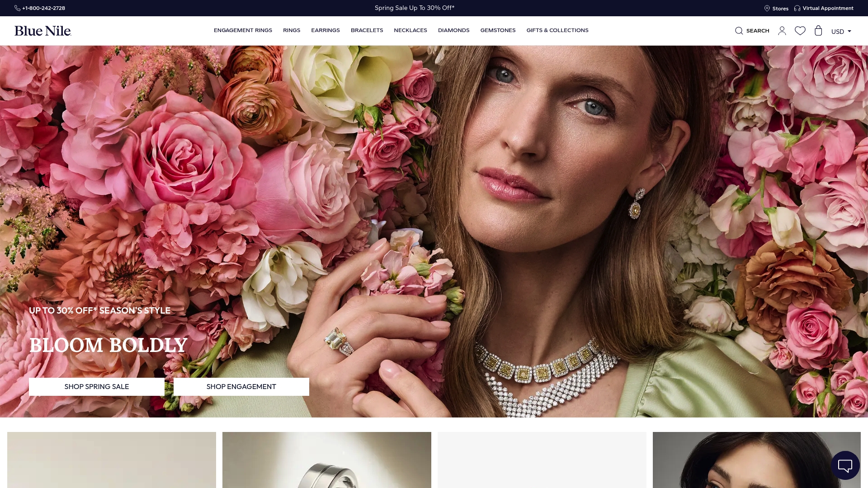Click the headset Virtual Appointment icon
Image resolution: width=868 pixels, height=488 pixels.
click(x=797, y=8)
